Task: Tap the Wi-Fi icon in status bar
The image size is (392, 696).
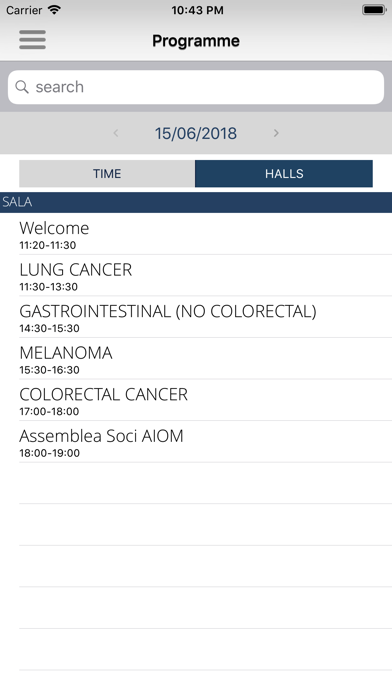Action: 55,10
